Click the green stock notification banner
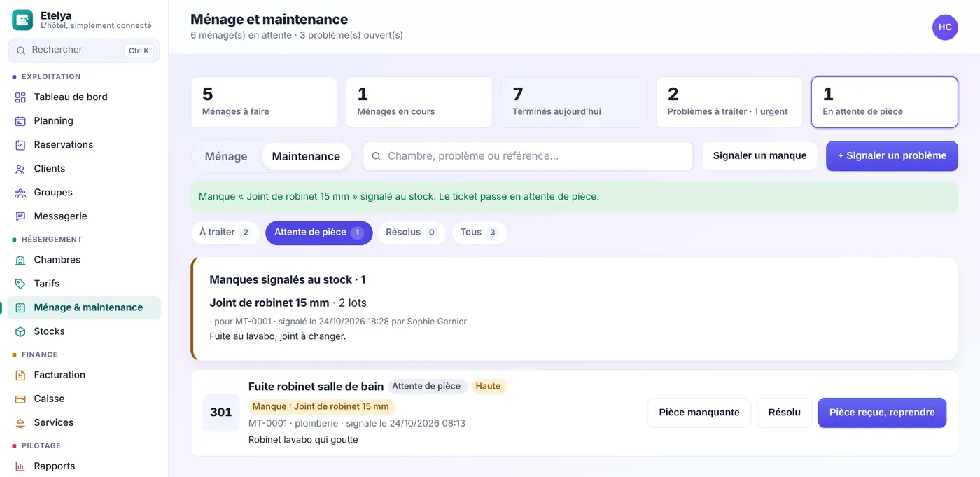 [x=575, y=197]
